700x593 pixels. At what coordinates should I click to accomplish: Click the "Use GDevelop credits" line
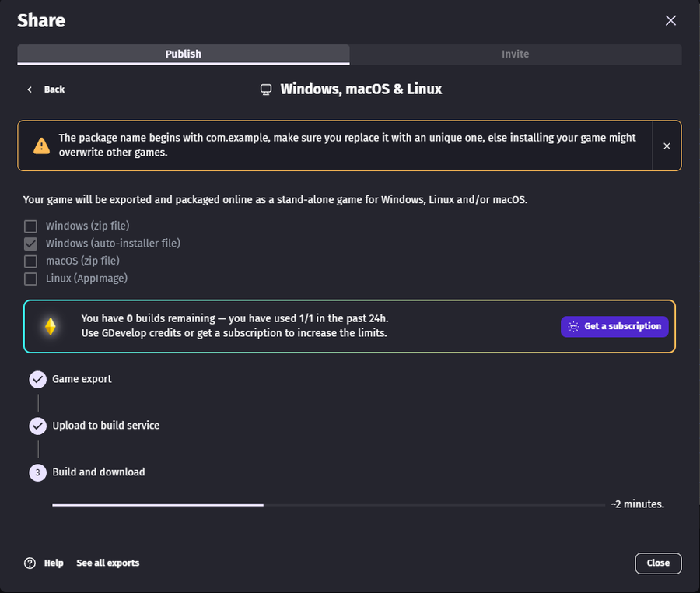click(234, 333)
